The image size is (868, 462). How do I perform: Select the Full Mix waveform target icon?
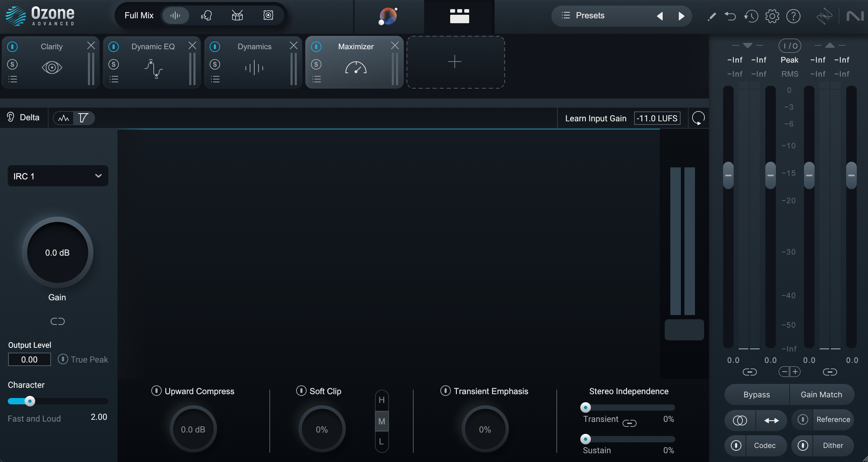[175, 15]
